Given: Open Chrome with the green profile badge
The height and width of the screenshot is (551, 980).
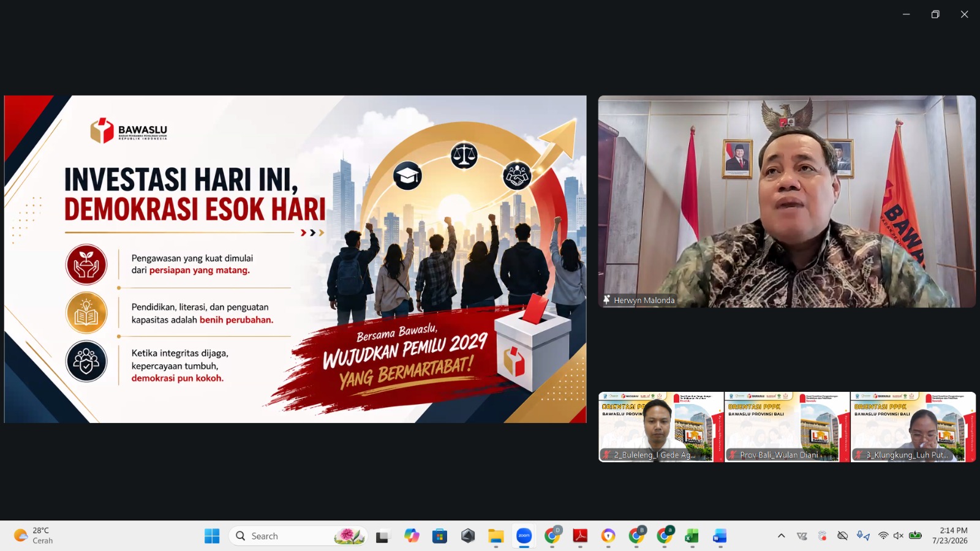Looking at the screenshot, I should coord(665,536).
